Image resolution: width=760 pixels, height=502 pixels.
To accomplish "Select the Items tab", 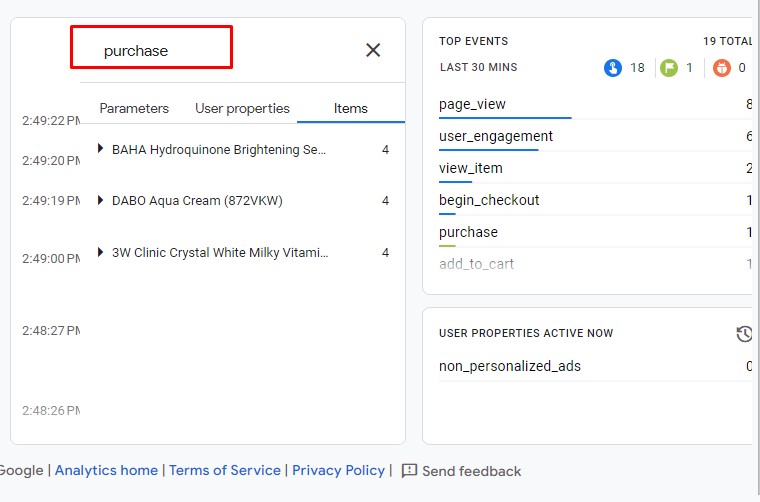I will (x=351, y=108).
